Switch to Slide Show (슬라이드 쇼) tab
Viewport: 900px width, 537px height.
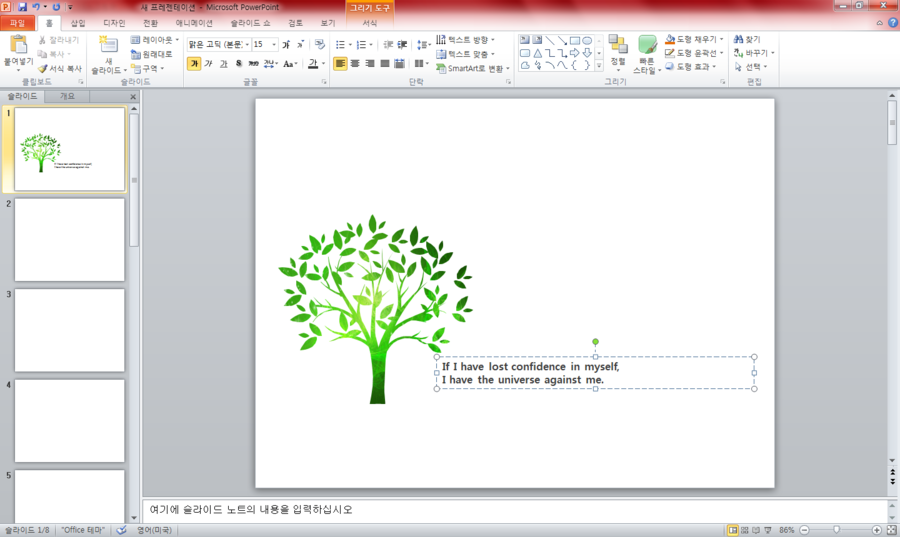[x=250, y=24]
